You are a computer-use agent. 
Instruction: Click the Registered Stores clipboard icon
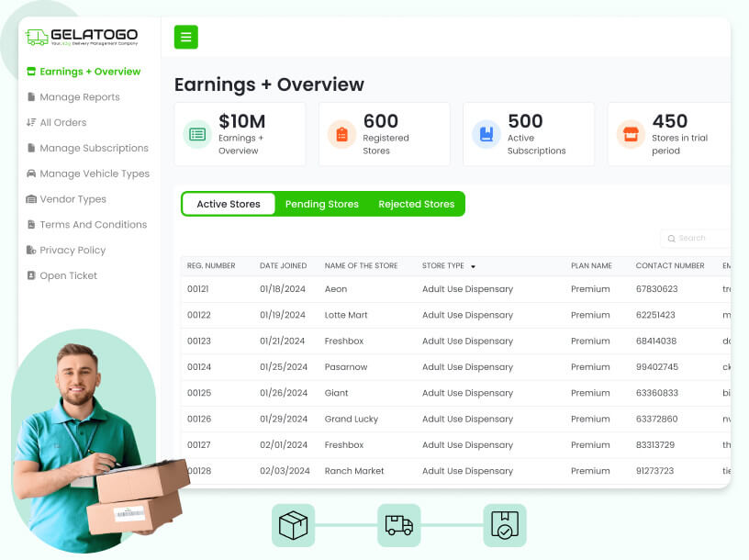click(x=342, y=134)
